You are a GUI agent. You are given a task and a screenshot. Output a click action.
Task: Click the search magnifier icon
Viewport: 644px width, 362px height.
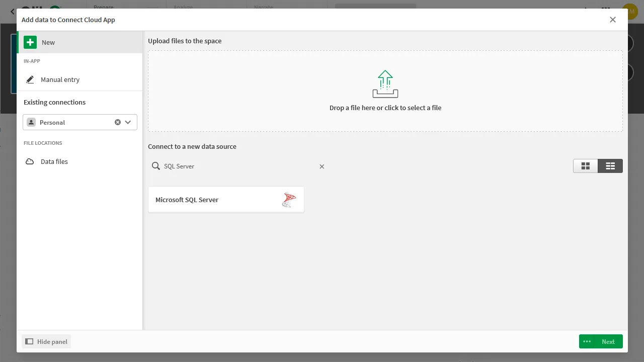click(157, 166)
